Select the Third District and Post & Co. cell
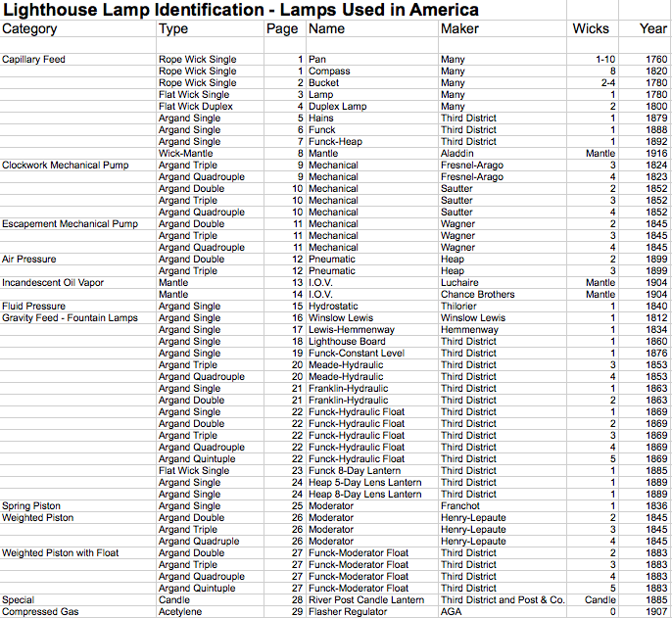 click(x=503, y=600)
